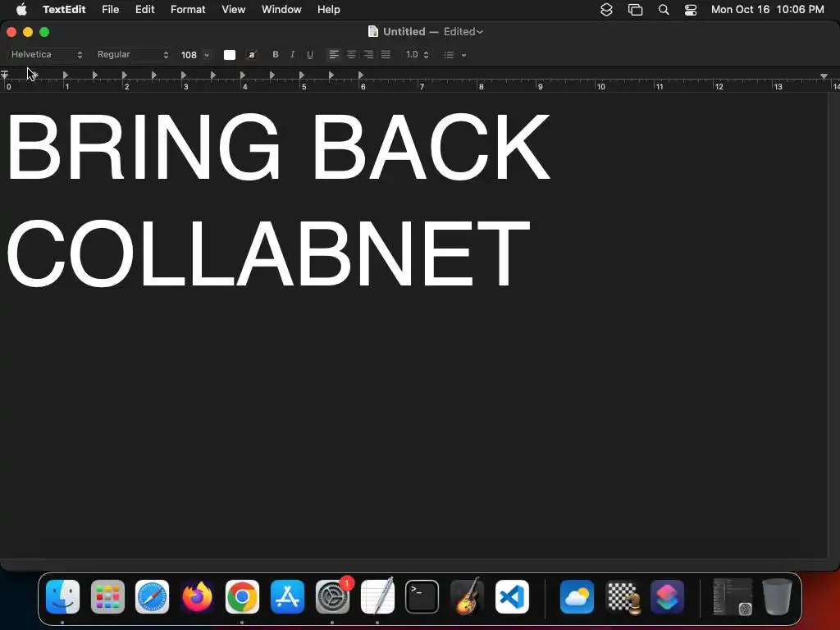
Task: Launch Chess from the Dock
Action: pos(623,597)
